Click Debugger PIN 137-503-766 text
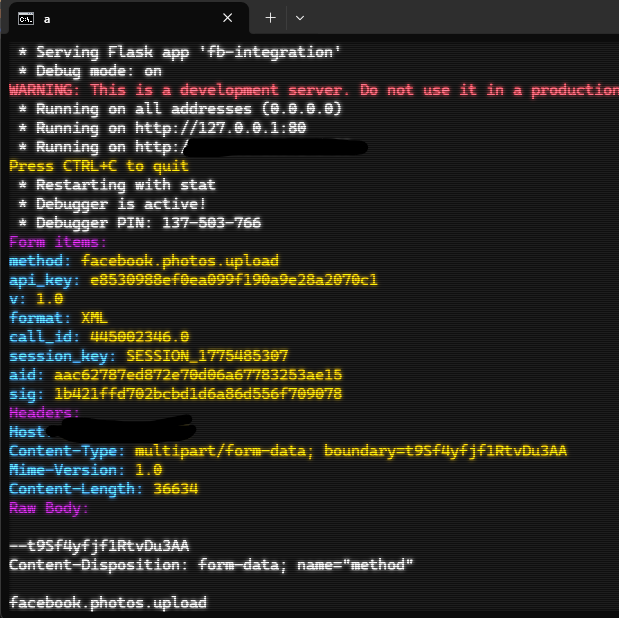Screen dimensions: 619x618 click(139, 223)
